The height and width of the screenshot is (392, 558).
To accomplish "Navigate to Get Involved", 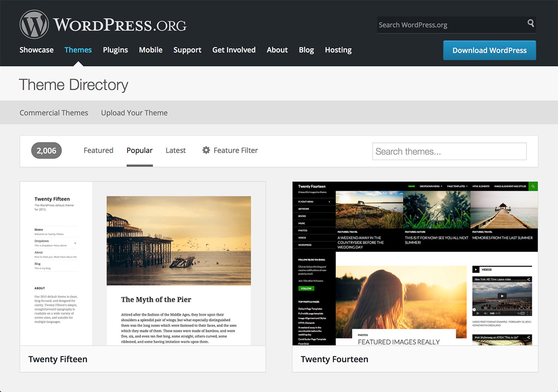I will (x=234, y=50).
